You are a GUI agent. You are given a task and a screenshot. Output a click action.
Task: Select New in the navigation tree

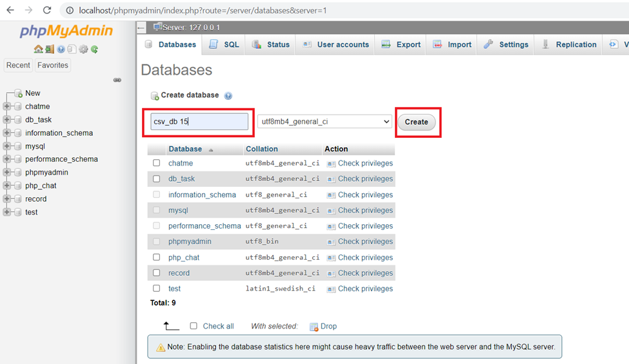tap(32, 93)
